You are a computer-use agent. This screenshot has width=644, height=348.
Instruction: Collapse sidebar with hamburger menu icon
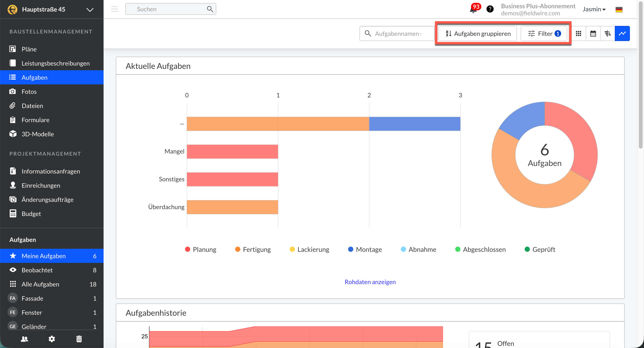[114, 9]
